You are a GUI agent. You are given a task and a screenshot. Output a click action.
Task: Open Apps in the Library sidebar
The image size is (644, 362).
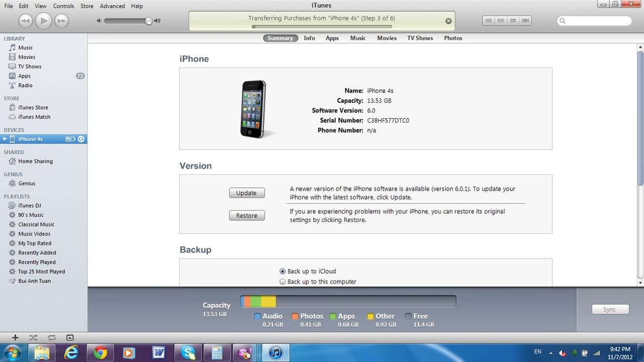pos(24,76)
